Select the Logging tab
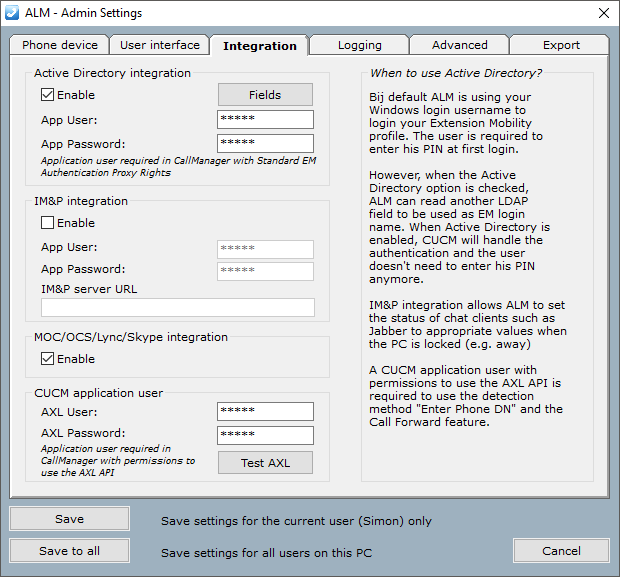The image size is (620, 577). point(359,45)
